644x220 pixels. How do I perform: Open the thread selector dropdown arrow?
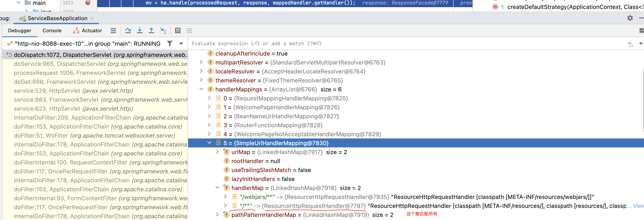(x=181, y=43)
